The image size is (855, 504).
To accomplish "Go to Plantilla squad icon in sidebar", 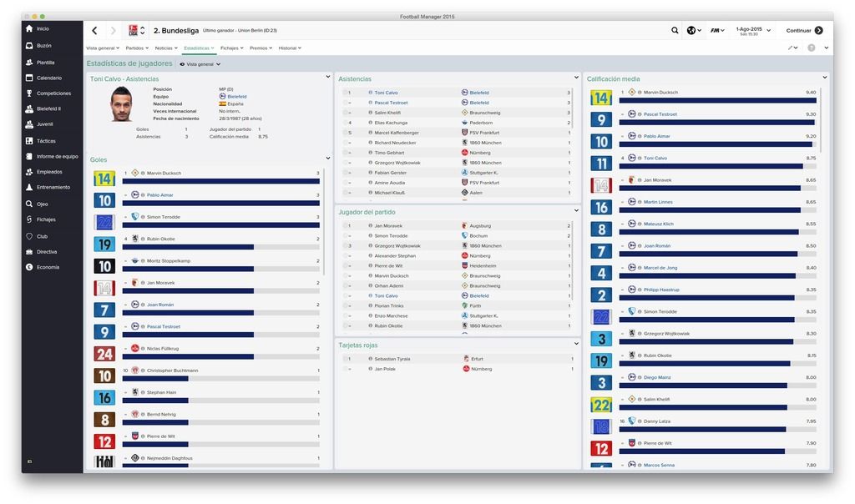I will point(29,63).
